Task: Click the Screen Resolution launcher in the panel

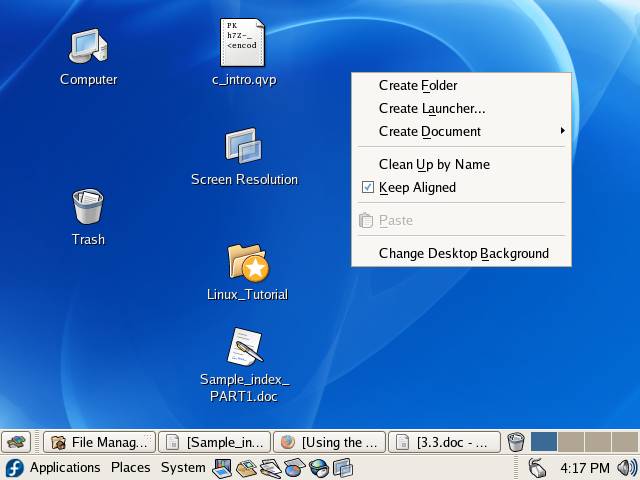Action: pyautogui.click(x=343, y=467)
